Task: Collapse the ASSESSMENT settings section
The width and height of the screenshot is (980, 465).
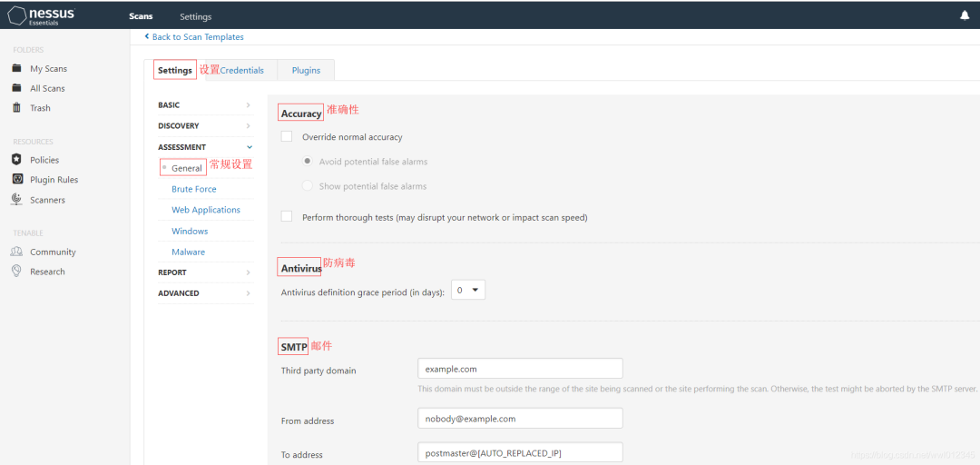Action: [206, 147]
